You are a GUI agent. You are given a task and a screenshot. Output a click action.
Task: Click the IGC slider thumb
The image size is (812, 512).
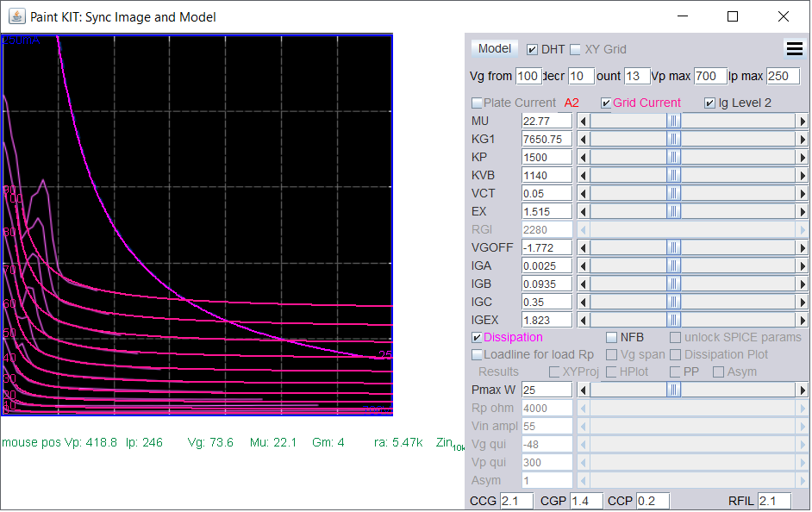pyautogui.click(x=673, y=303)
